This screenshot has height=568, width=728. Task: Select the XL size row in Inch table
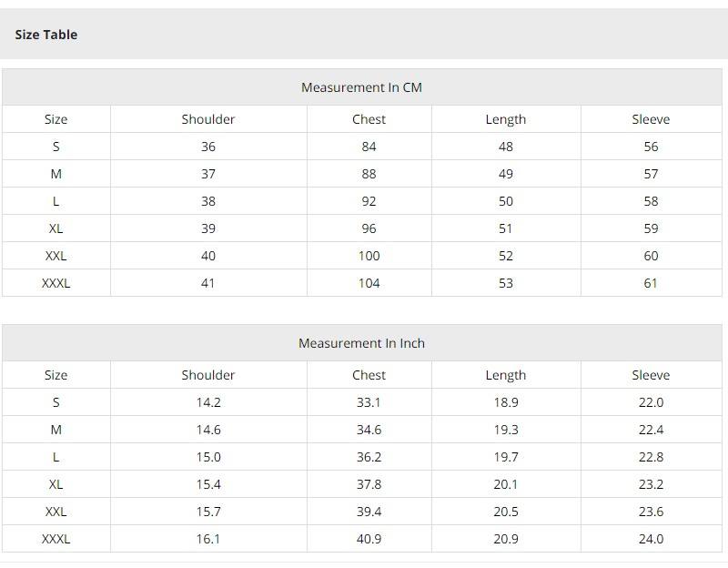56,484
